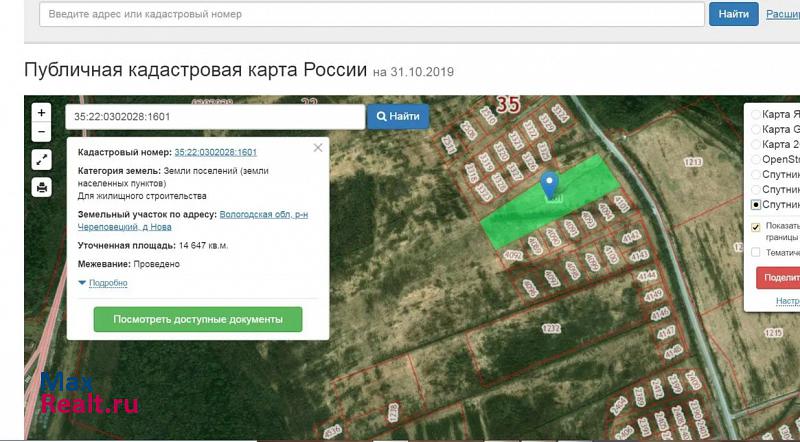Choose the Карта G layer radio
This screenshot has width=800, height=442.
[x=756, y=130]
